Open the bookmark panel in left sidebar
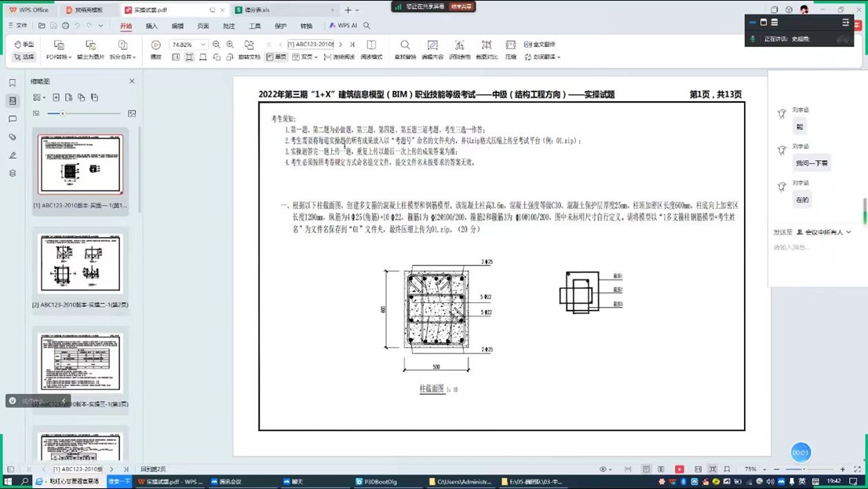The height and width of the screenshot is (489, 868). tap(13, 82)
